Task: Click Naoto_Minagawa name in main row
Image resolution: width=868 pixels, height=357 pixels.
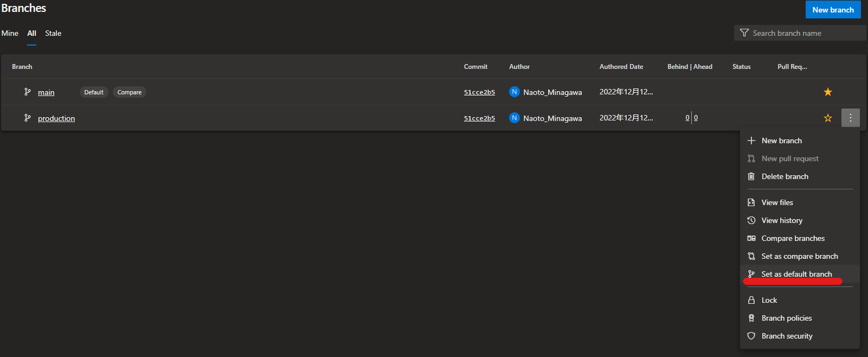Action: [552, 92]
